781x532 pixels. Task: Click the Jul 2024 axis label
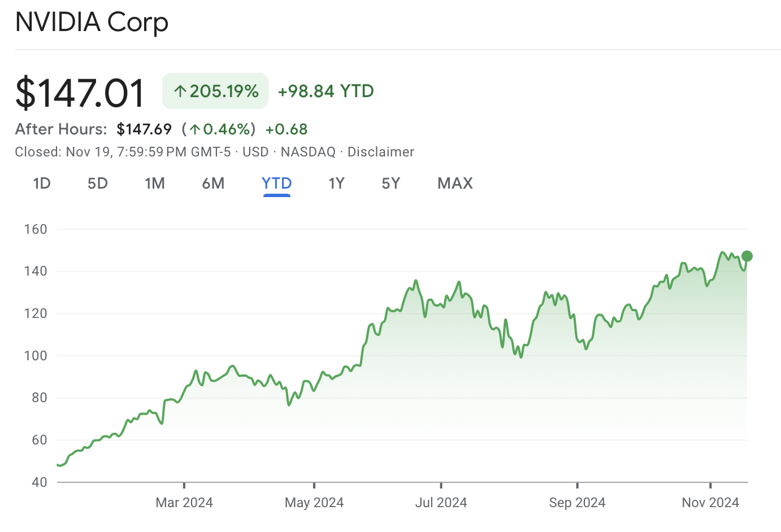[441, 502]
